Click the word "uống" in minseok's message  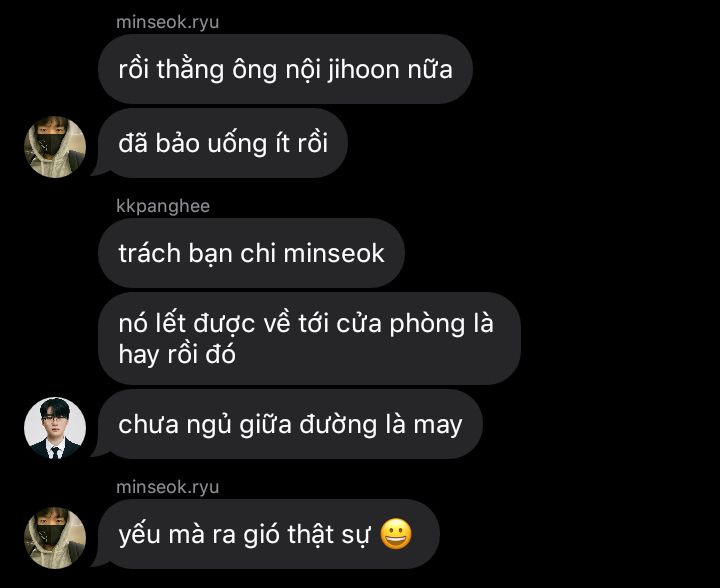click(237, 144)
